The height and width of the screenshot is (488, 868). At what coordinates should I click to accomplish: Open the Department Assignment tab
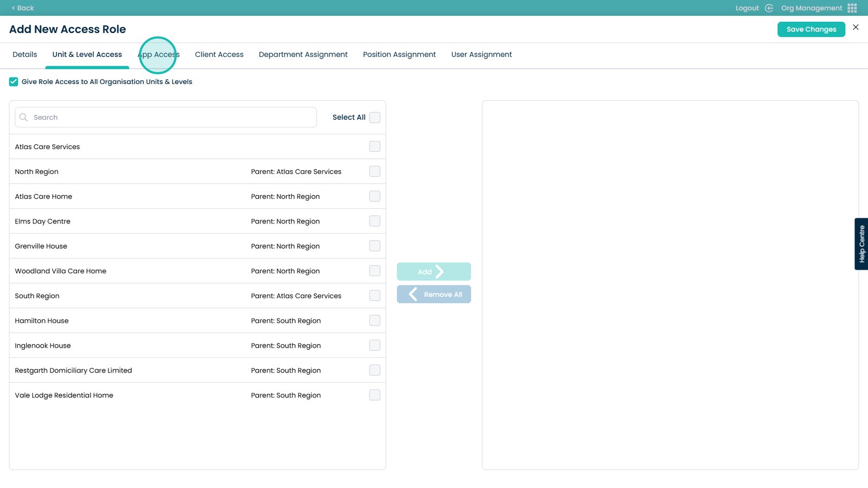(x=303, y=55)
